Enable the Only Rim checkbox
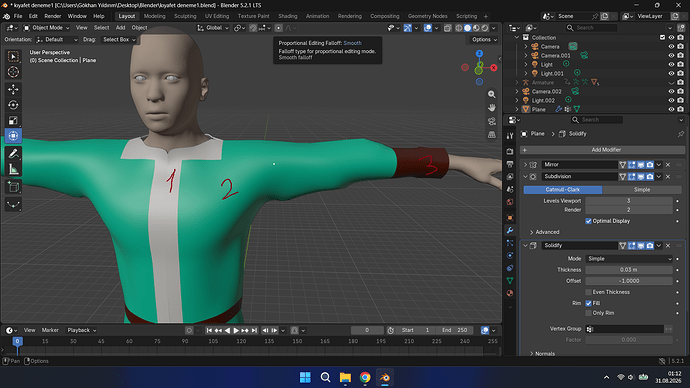Screen dimensions: 690x388 588,313
